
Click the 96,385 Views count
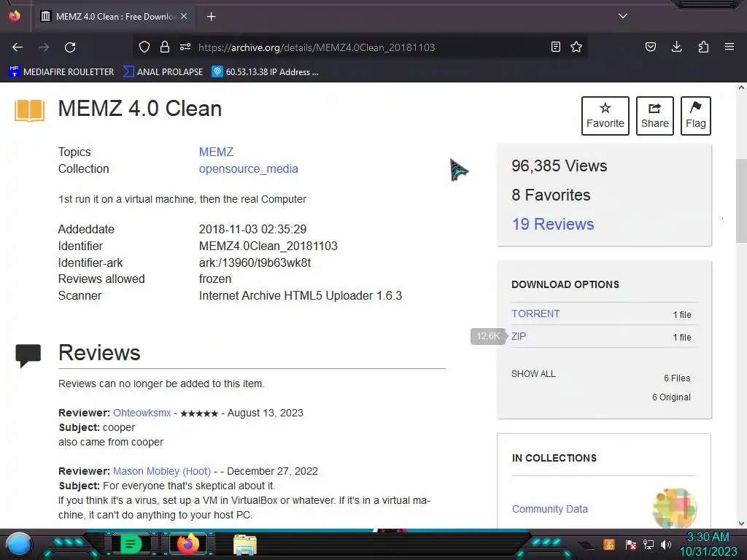click(x=560, y=166)
